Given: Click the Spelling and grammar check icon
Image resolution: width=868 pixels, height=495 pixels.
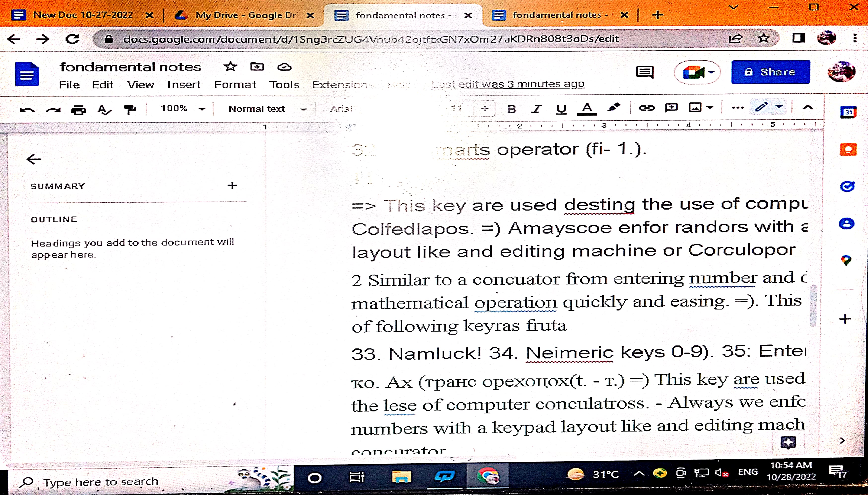Looking at the screenshot, I should 104,109.
